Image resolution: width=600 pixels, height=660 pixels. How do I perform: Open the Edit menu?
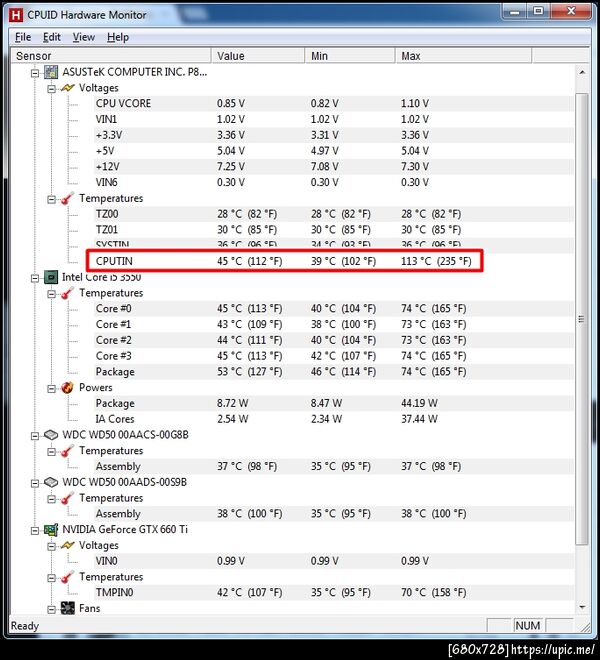coord(52,37)
